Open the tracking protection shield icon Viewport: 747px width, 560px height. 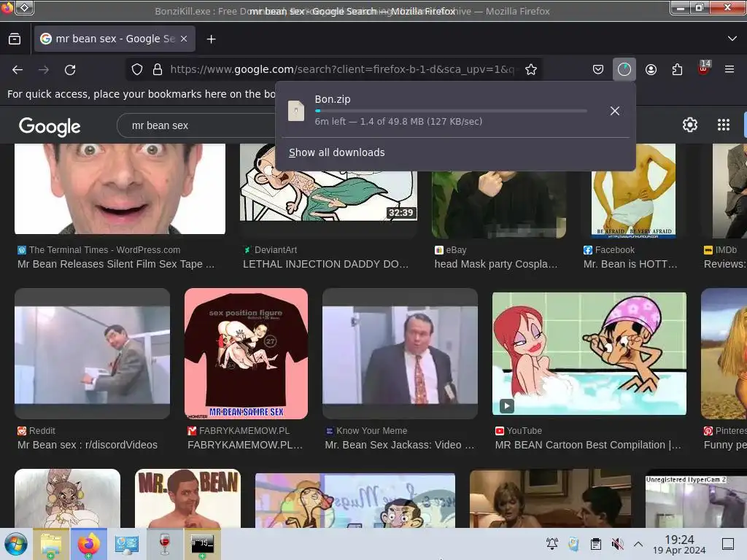137,69
